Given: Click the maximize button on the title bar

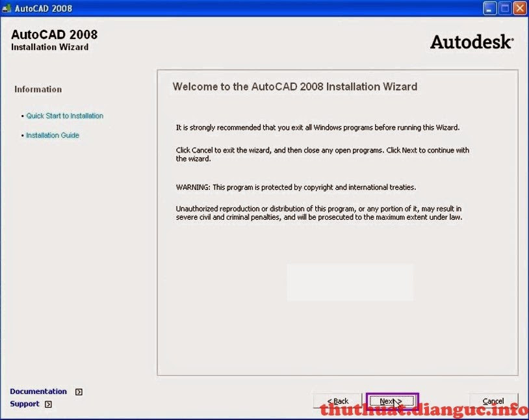Looking at the screenshot, I should 504,8.
